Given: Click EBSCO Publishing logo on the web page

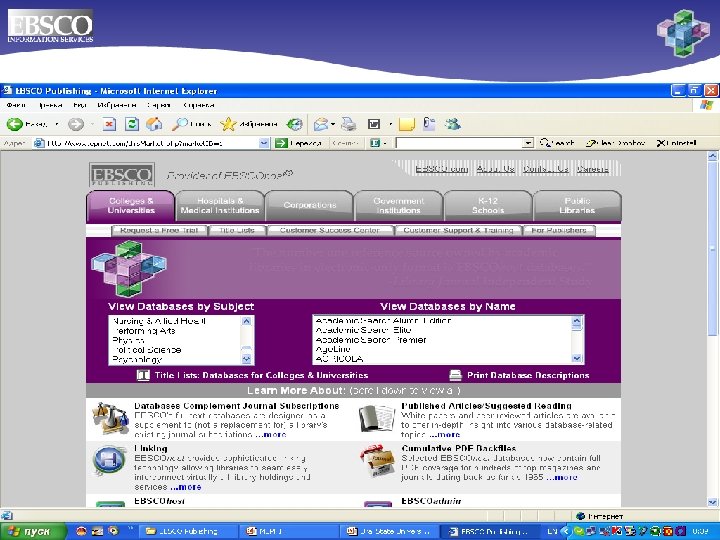Looking at the screenshot, I should click(122, 175).
